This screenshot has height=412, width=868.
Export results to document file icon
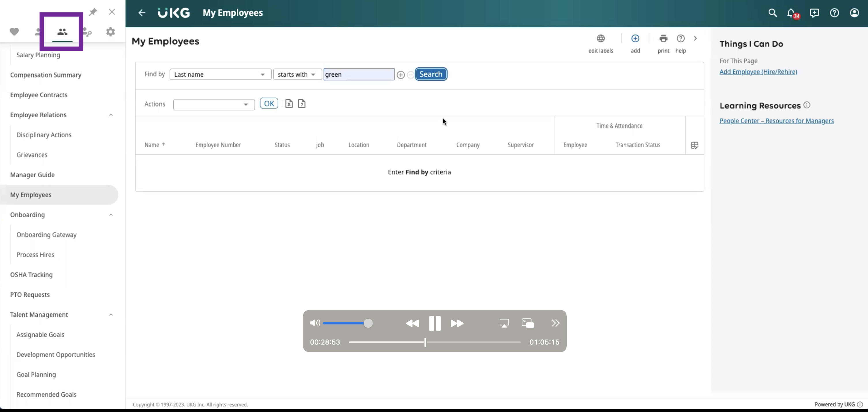point(302,104)
